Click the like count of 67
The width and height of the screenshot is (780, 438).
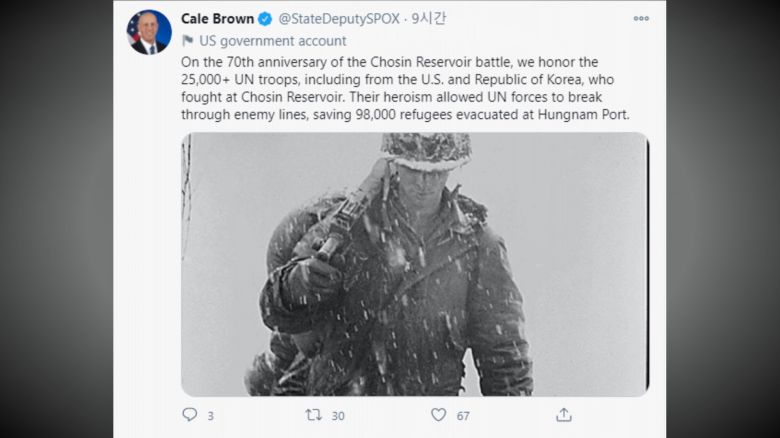click(463, 415)
